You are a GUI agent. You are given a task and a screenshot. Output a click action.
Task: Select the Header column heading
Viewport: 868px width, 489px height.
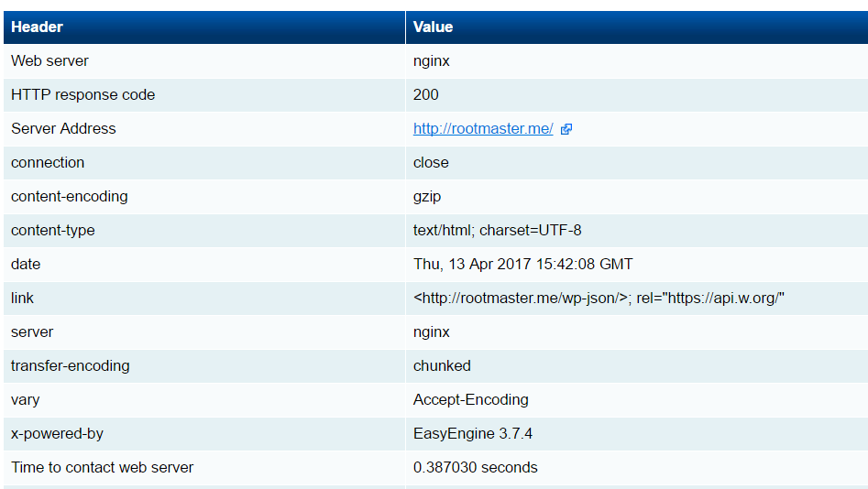pyautogui.click(x=37, y=27)
